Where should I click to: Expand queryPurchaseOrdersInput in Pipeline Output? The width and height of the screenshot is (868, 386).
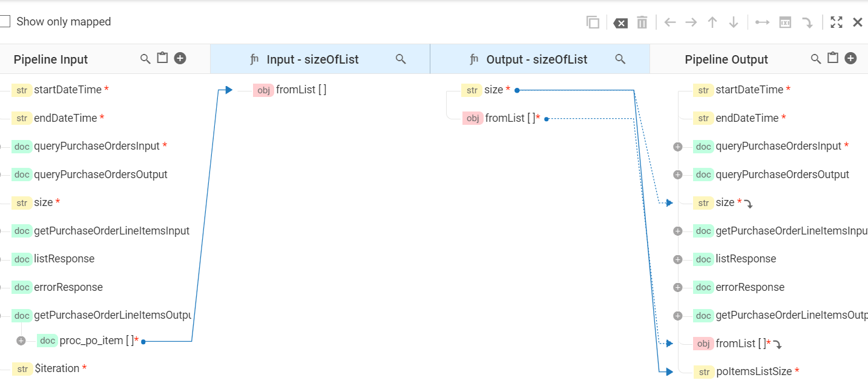678,147
